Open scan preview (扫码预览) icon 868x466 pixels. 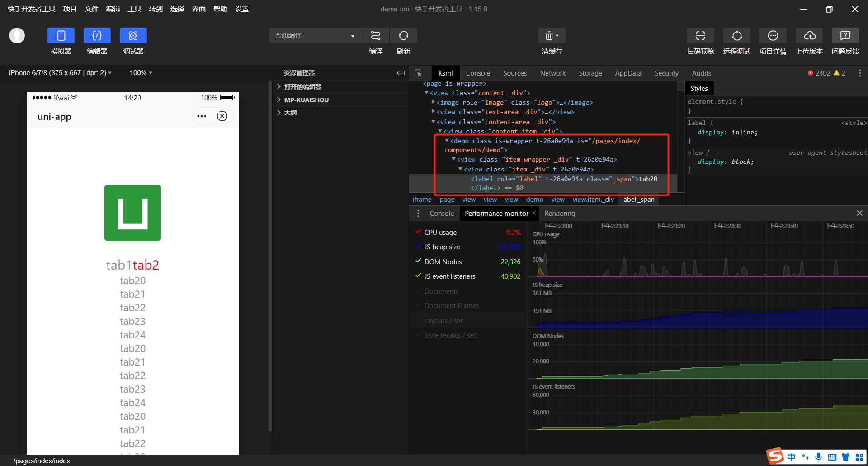click(x=700, y=36)
